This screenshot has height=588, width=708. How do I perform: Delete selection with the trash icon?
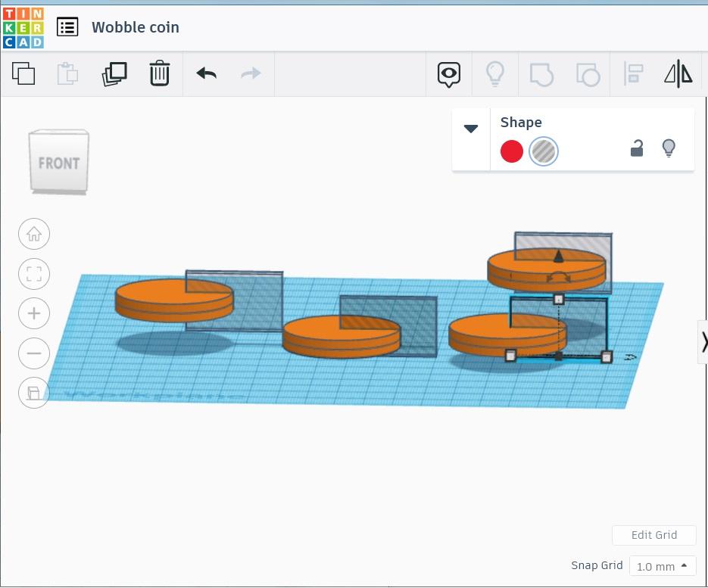pos(159,73)
